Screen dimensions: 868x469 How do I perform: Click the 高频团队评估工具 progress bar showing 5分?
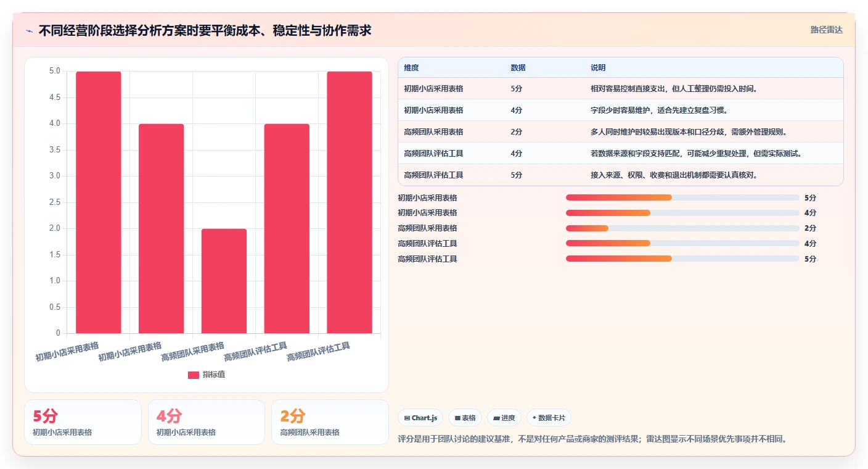682,259
